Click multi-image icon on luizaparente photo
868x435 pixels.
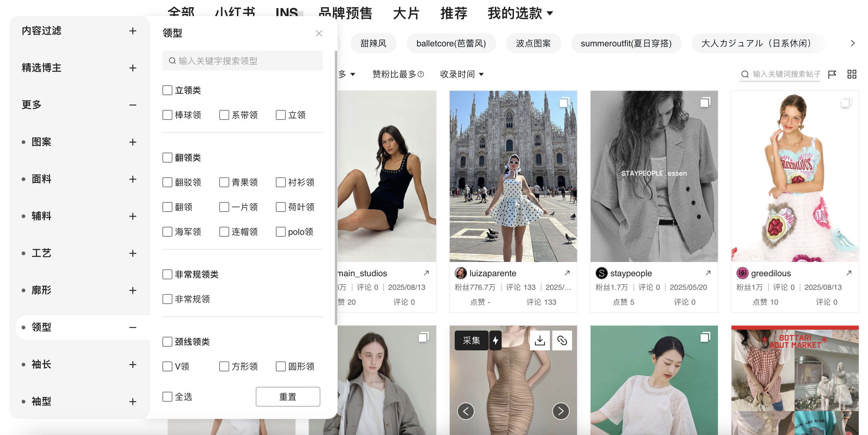pyautogui.click(x=564, y=102)
